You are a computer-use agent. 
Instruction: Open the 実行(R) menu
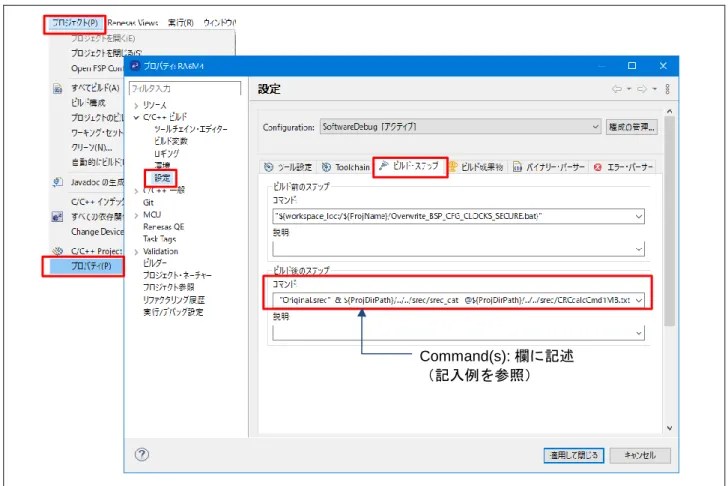click(181, 23)
